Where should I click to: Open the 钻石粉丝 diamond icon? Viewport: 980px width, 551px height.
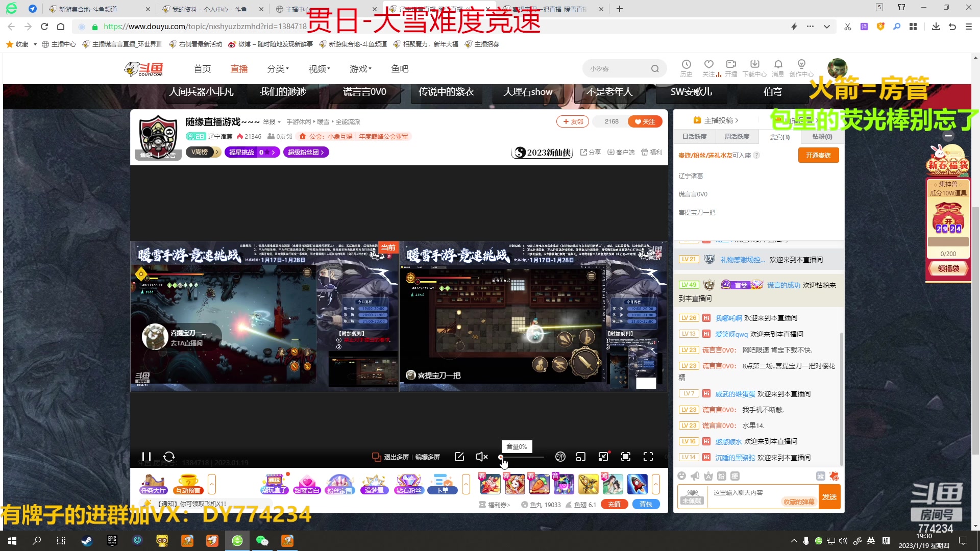[409, 484]
